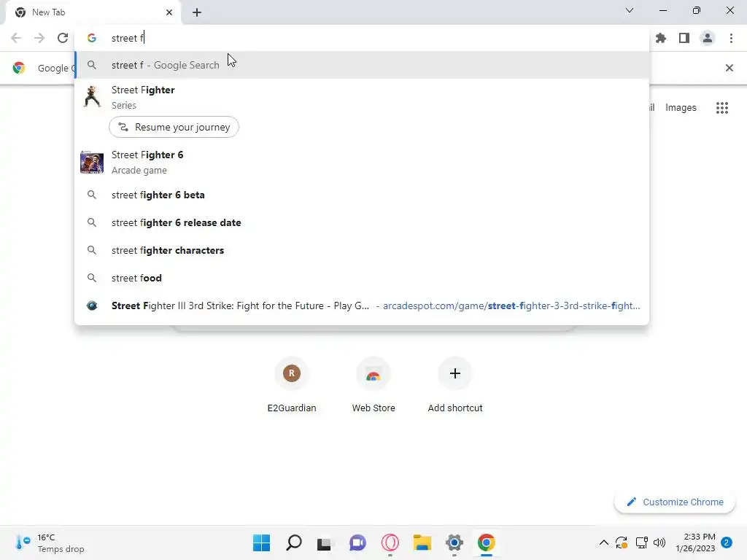Select 'street f - Google Search' suggestion
The height and width of the screenshot is (560, 747).
362,65
